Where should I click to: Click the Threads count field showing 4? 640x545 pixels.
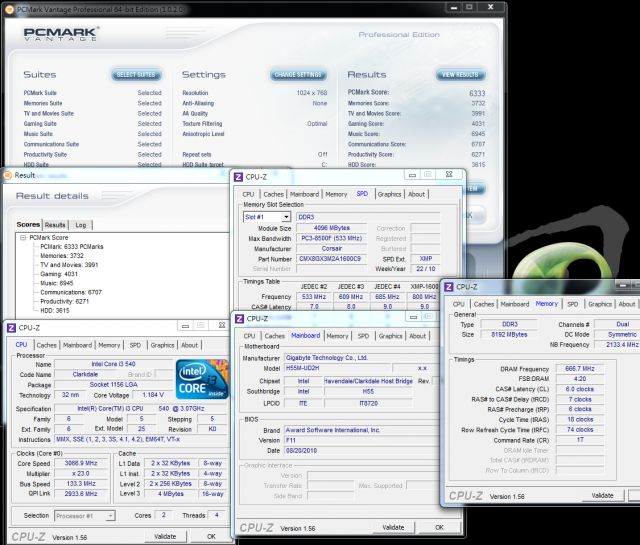point(216,515)
